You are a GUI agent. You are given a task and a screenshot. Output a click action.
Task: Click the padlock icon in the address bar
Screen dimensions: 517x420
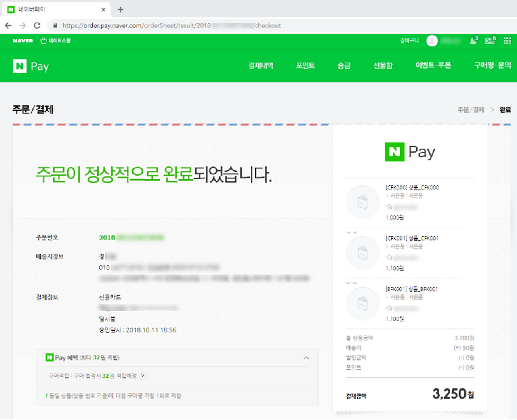click(55, 25)
